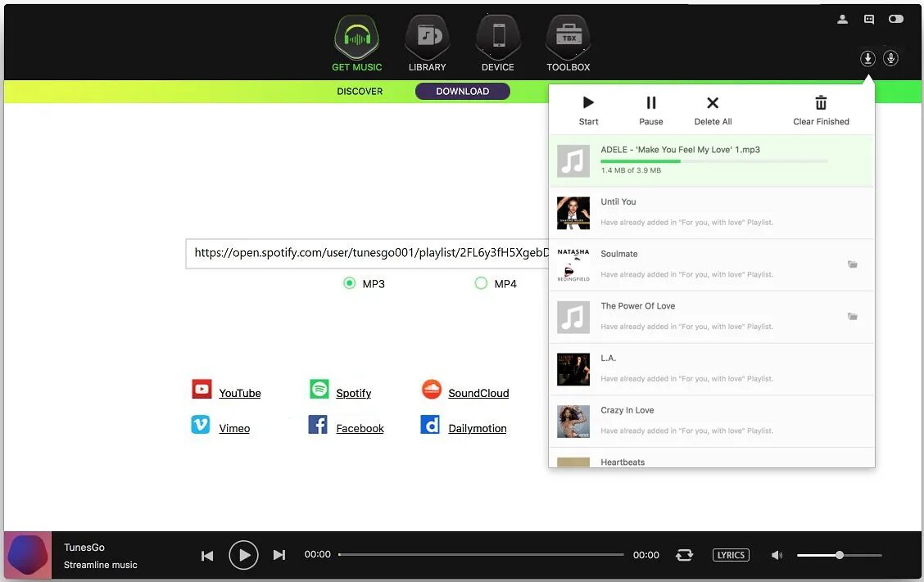Viewport: 924px width, 582px height.
Task: Click the Facebook logo icon
Action: click(318, 424)
